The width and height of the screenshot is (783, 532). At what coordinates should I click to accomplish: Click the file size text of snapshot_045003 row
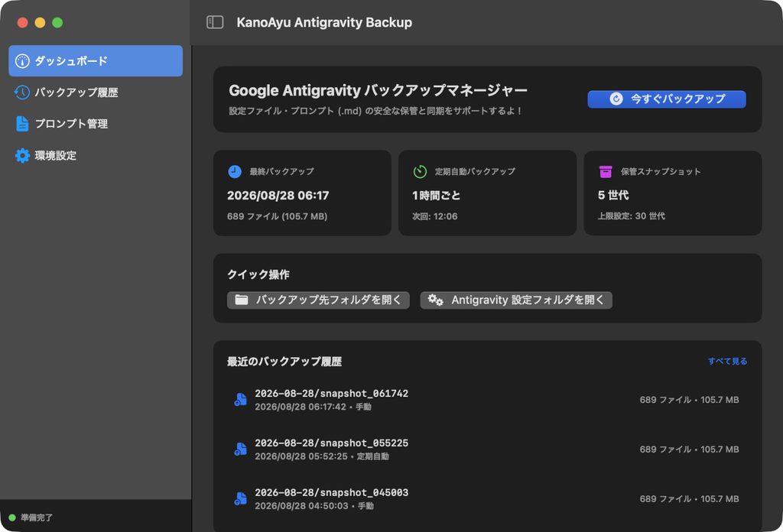689,498
